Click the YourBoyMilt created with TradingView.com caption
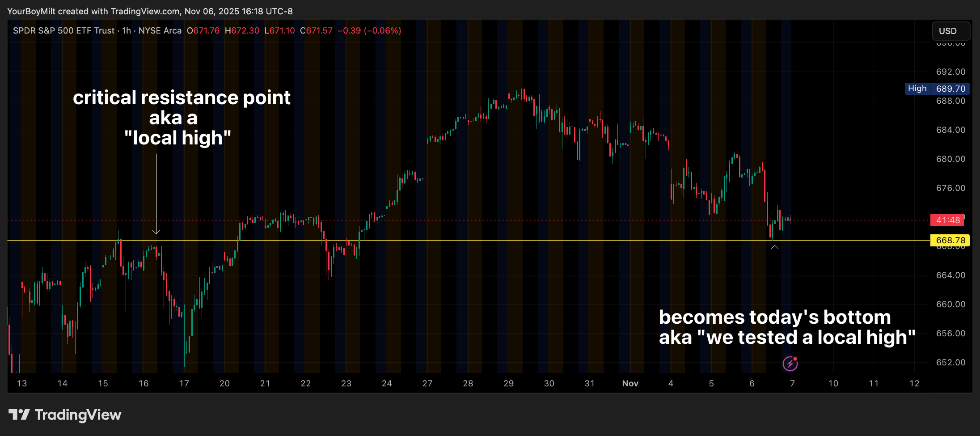980x436 pixels. pos(150,11)
